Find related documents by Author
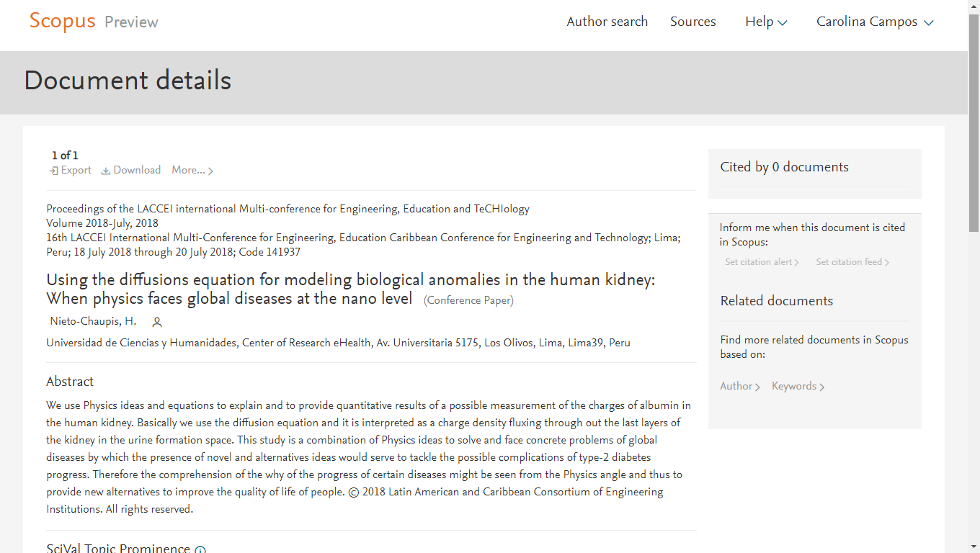Viewport: 980px width, 553px height. point(740,386)
